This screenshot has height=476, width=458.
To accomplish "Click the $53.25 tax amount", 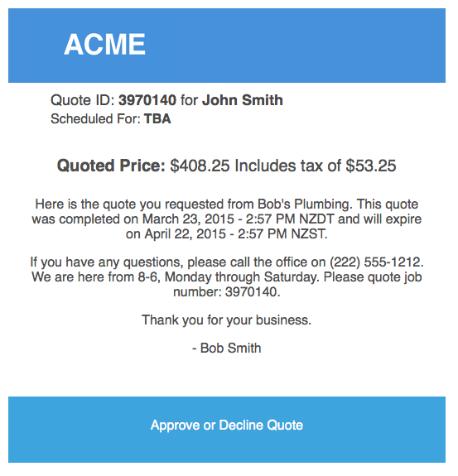I will [371, 166].
